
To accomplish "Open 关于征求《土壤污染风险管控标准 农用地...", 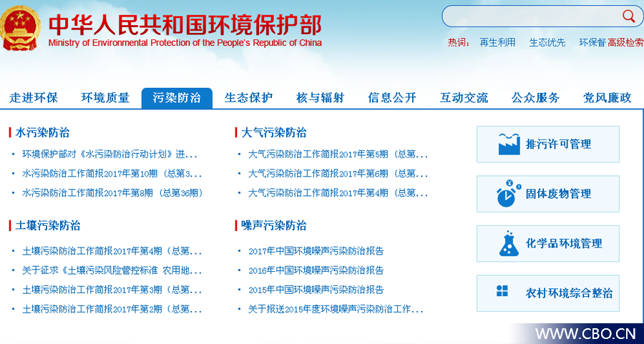I will (x=112, y=270).
